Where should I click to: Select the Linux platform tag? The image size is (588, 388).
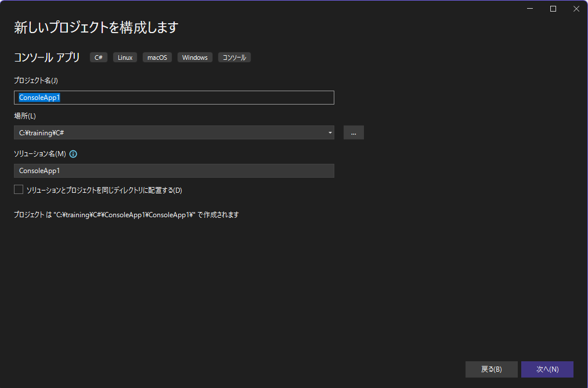click(125, 57)
